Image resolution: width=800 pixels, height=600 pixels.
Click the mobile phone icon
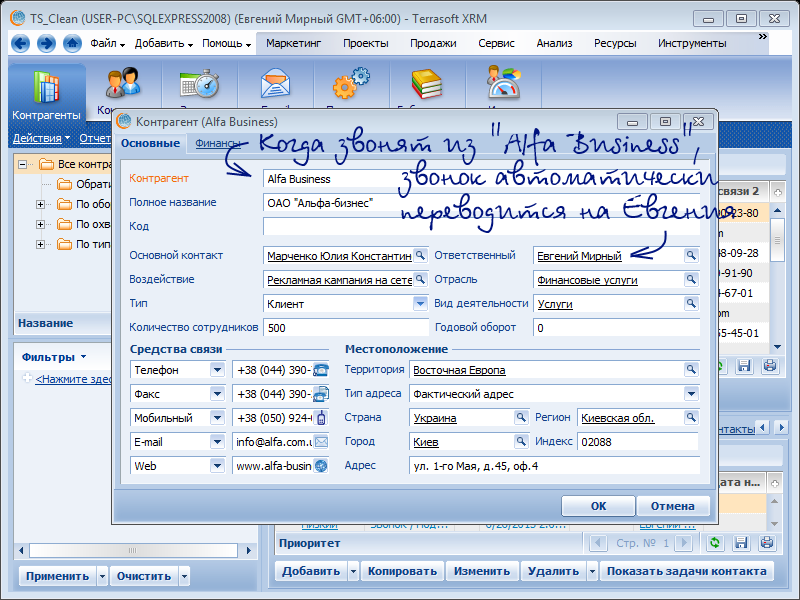coord(321,417)
